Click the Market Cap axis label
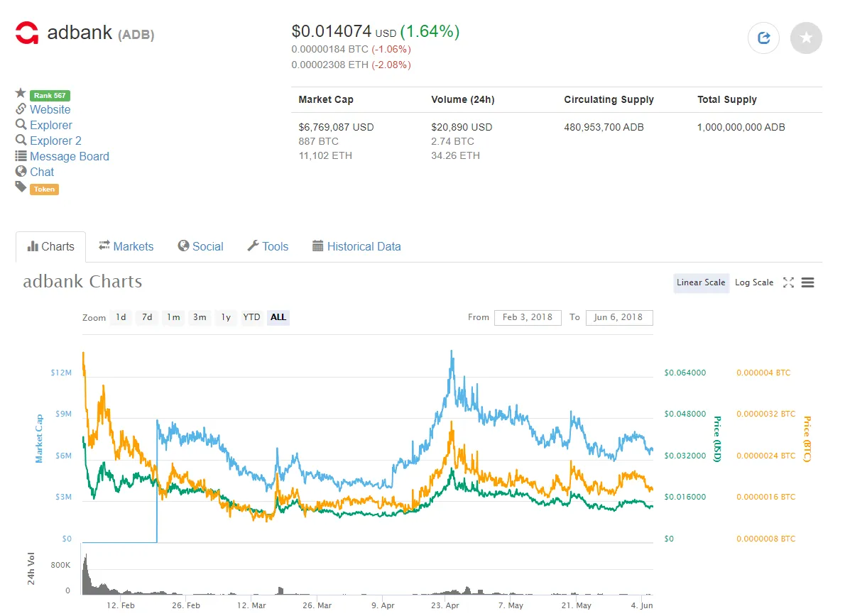Viewport: 845px width, 616px height. click(39, 439)
